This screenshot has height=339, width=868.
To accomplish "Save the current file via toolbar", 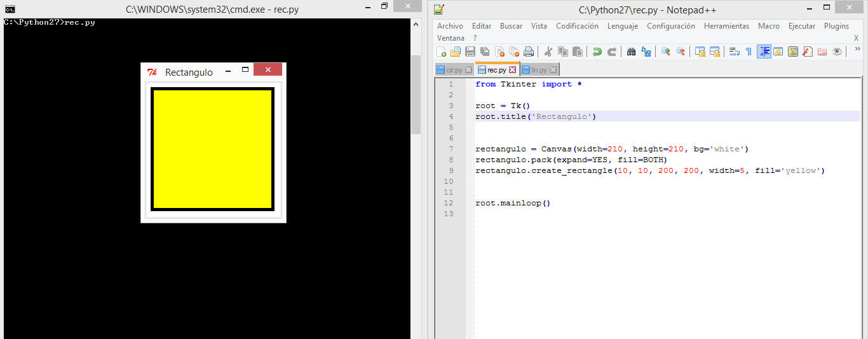I will click(470, 52).
